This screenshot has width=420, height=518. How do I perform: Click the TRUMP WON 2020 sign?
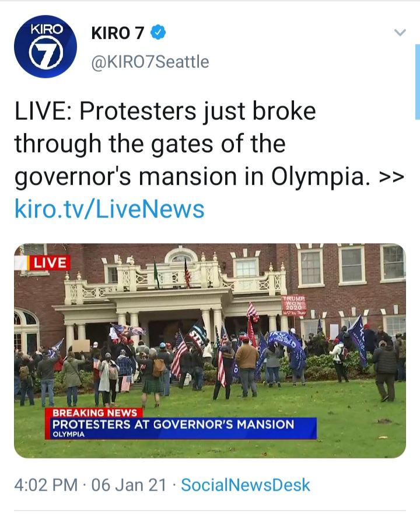tap(293, 305)
